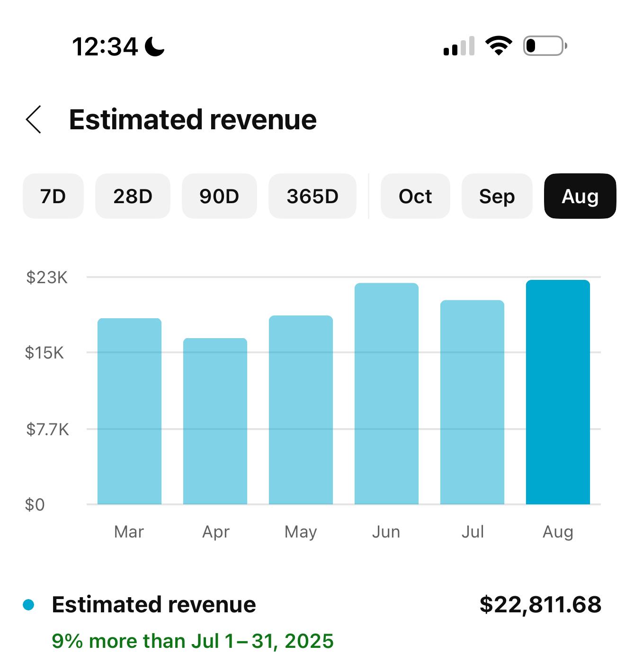Choose the 90D range chip
Image resolution: width=625 pixels, height=672 pixels.
point(219,196)
